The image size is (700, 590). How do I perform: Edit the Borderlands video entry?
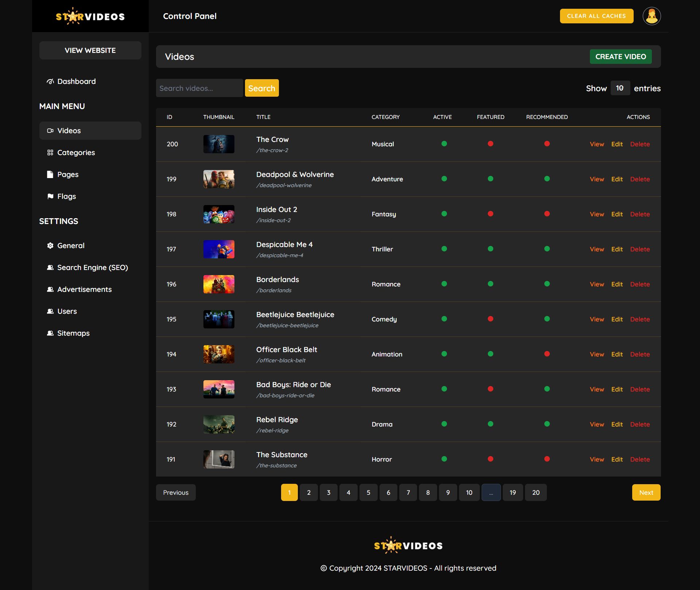point(617,284)
